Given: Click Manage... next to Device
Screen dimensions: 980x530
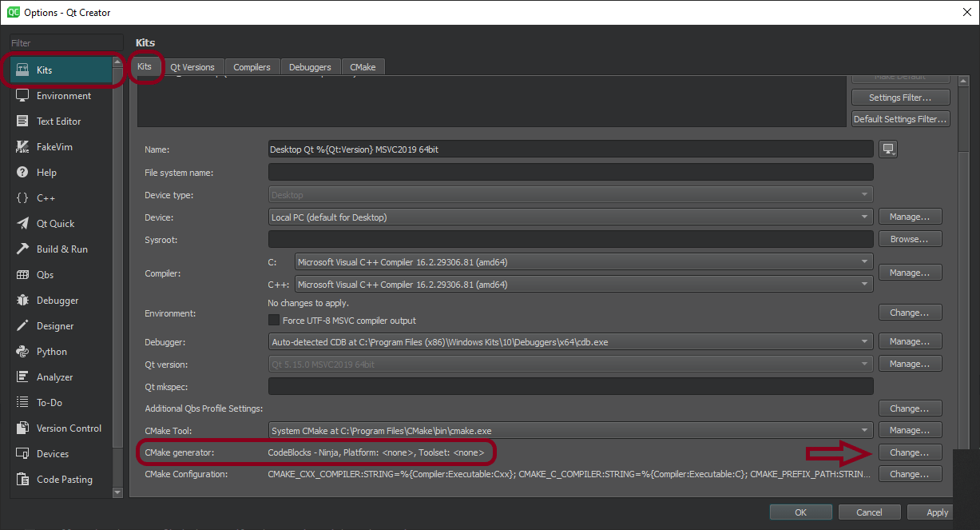Looking at the screenshot, I should 910,217.
